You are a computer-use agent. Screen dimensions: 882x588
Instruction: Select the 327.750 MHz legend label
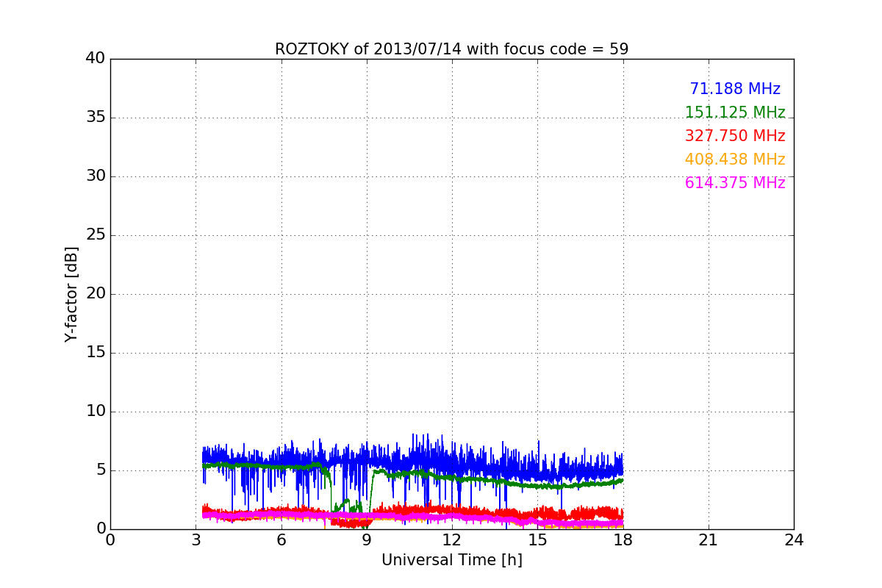735,136
